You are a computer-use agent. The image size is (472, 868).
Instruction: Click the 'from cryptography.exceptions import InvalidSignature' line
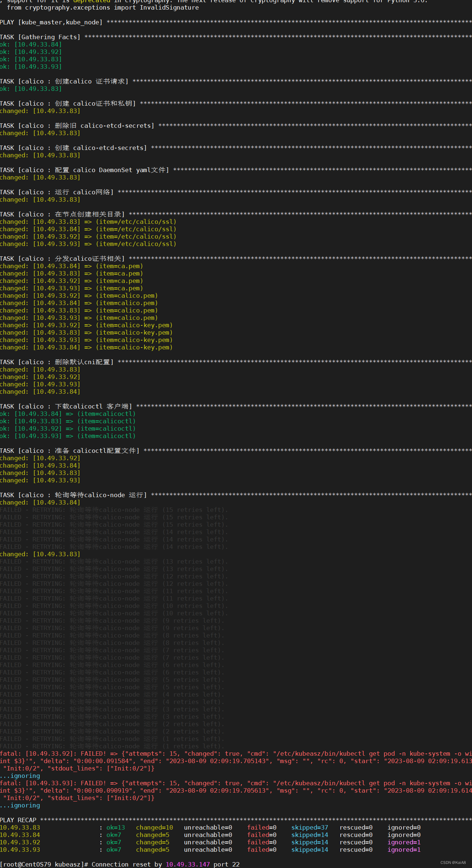coord(103,7)
